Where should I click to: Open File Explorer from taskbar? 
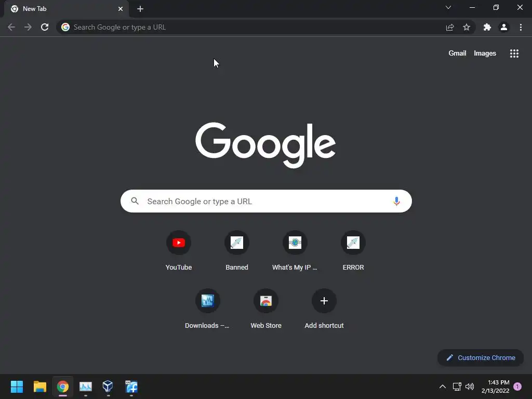click(39, 387)
